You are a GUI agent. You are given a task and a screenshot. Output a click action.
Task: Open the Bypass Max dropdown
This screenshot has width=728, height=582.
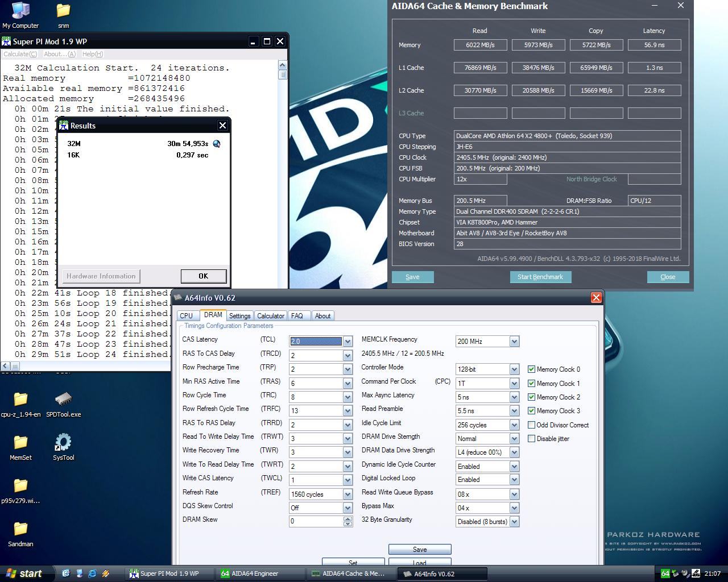(514, 508)
